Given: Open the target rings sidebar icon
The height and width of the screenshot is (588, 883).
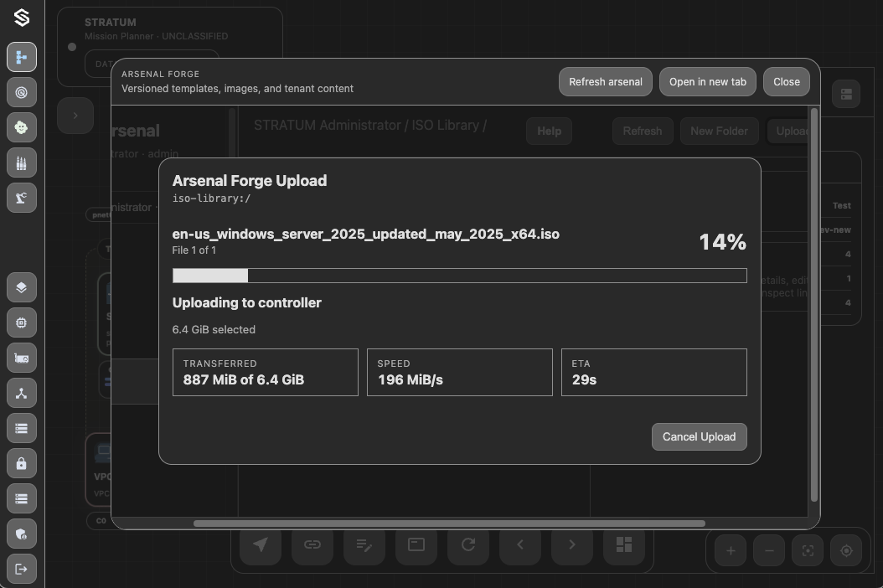Looking at the screenshot, I should [x=22, y=92].
